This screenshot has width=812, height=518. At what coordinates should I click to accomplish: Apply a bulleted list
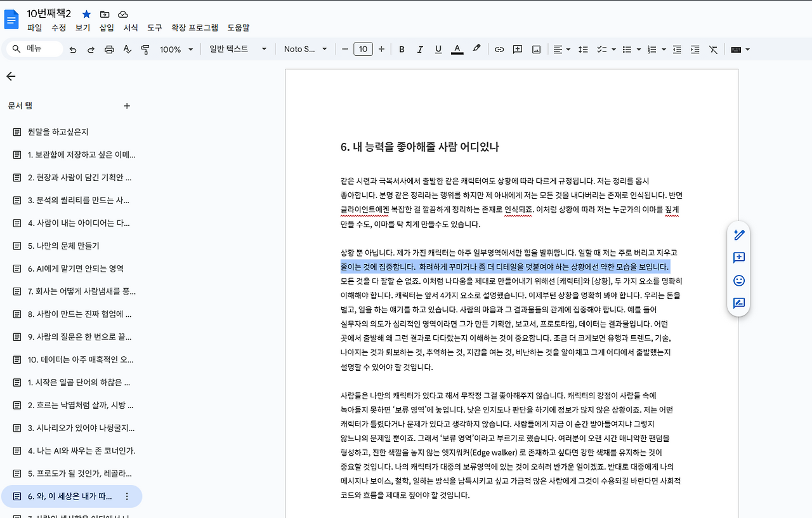coord(627,50)
